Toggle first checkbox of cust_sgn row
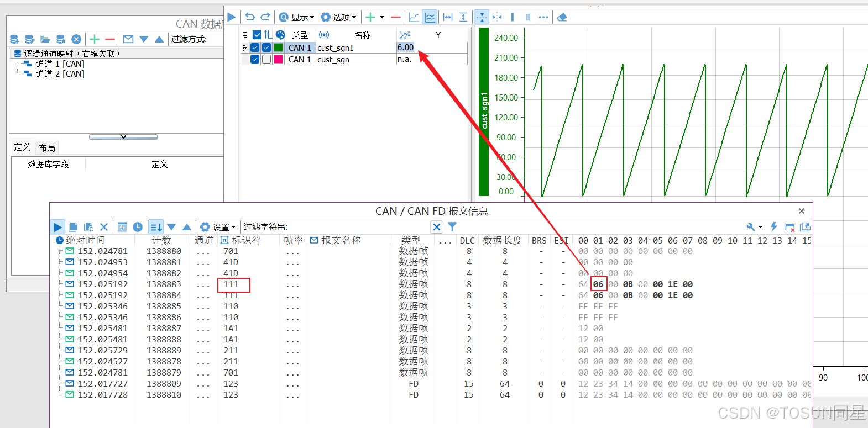Screen dimensions: 868x428 (x=255, y=59)
